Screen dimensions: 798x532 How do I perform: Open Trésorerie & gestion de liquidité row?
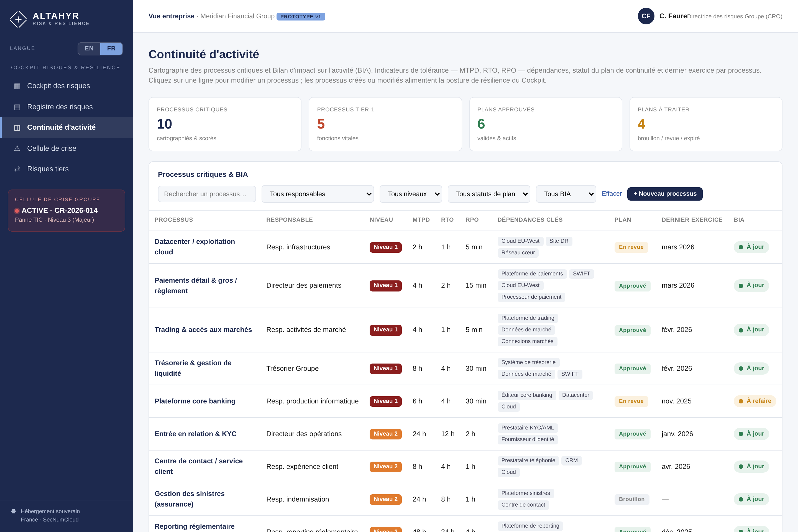465,369
